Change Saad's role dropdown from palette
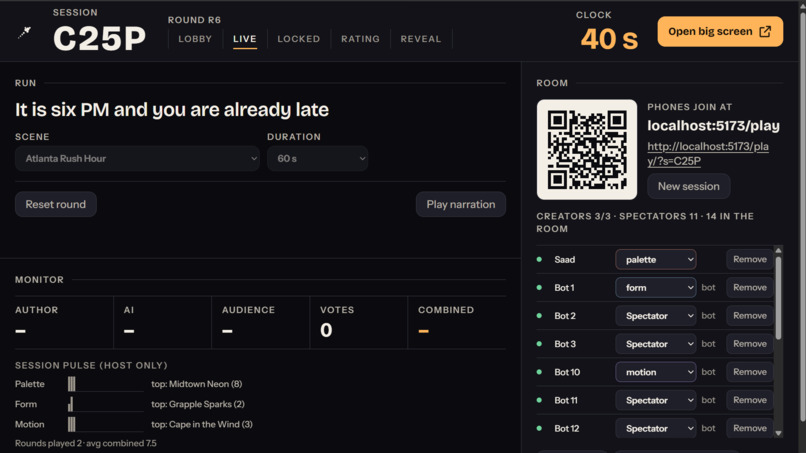 coord(656,259)
